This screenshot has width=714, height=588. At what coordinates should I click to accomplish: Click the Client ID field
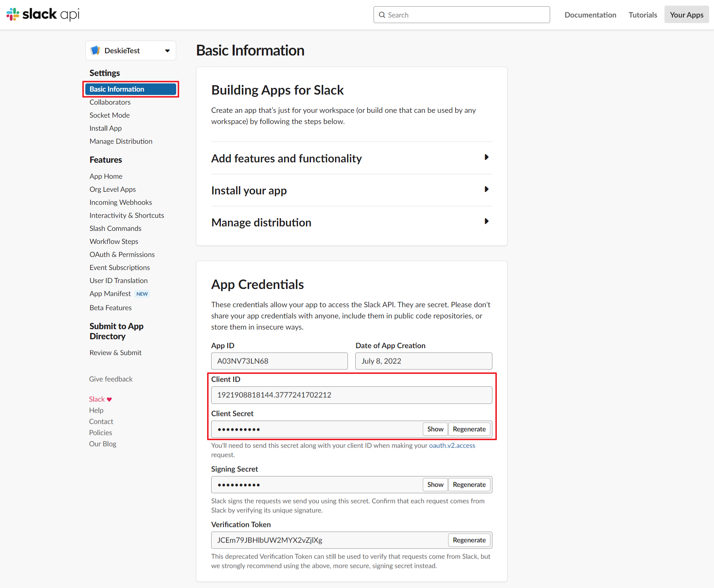tap(352, 395)
